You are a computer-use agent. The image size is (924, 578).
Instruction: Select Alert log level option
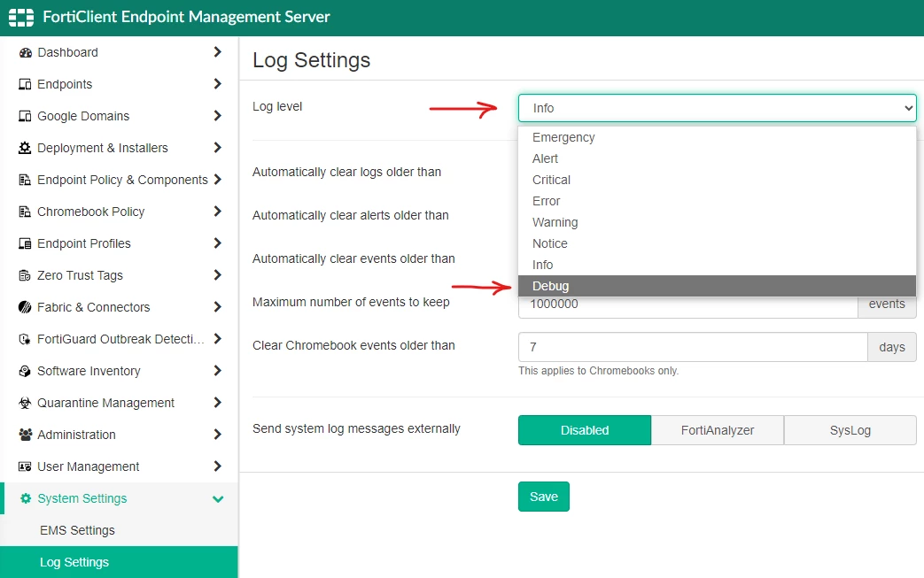click(718, 158)
